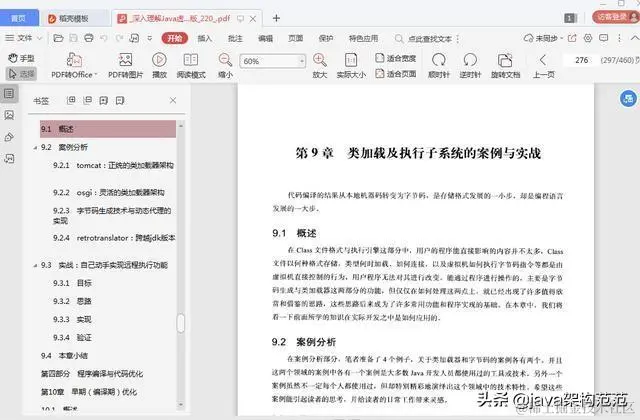Click the page number field
Viewport: 640px width, 420px height.
coord(581,60)
